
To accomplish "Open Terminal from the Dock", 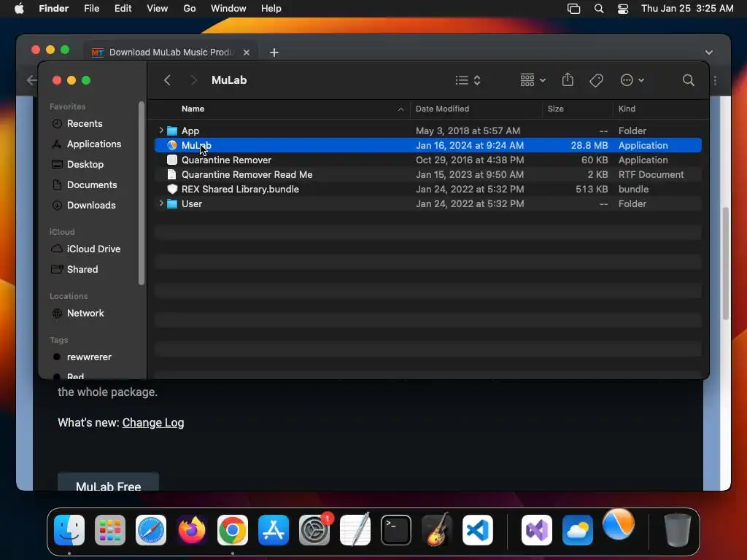I will (396, 530).
